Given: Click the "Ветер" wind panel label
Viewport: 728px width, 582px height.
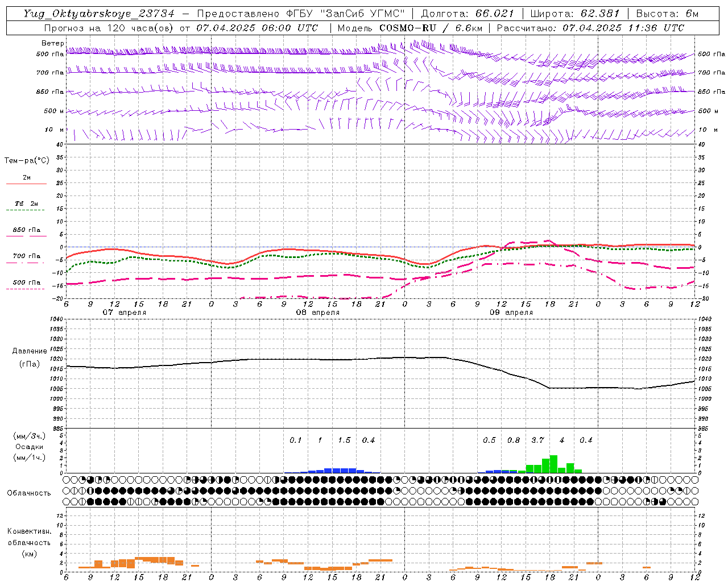Looking at the screenshot, I should (53, 43).
